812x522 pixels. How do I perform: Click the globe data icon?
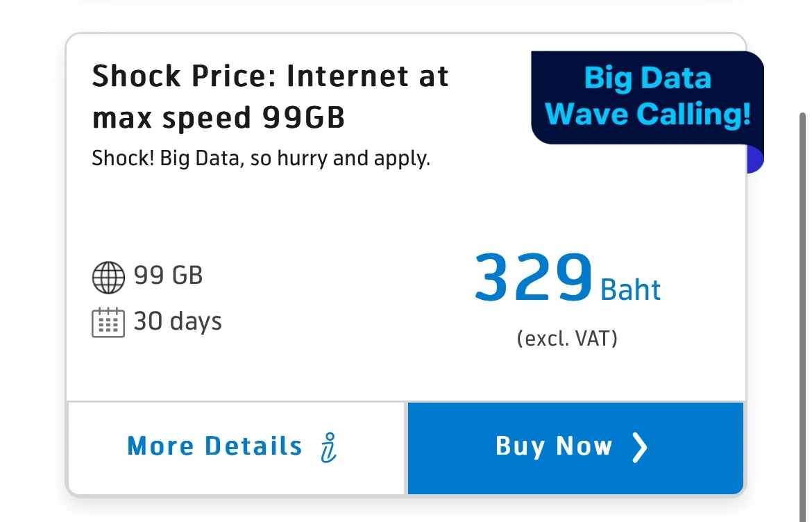coord(108,278)
